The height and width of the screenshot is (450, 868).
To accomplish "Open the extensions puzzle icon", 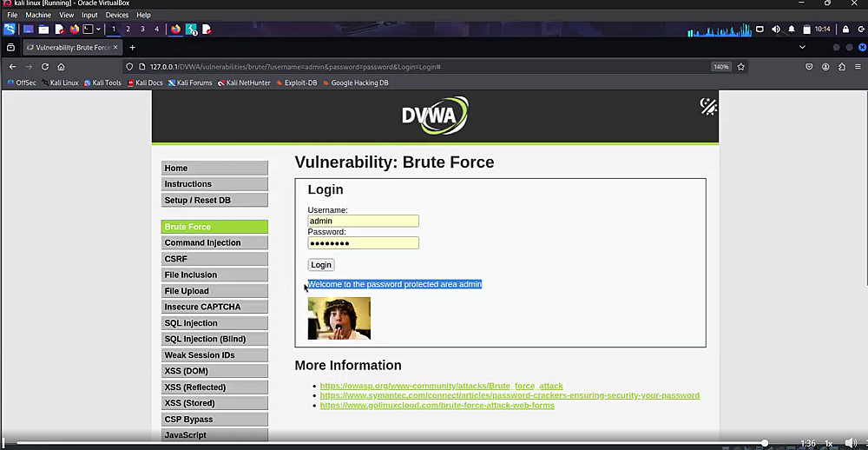I will point(842,67).
